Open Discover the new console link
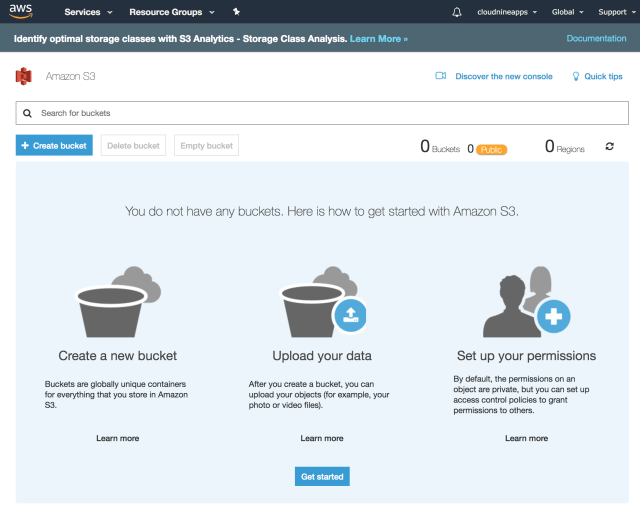 504,76
